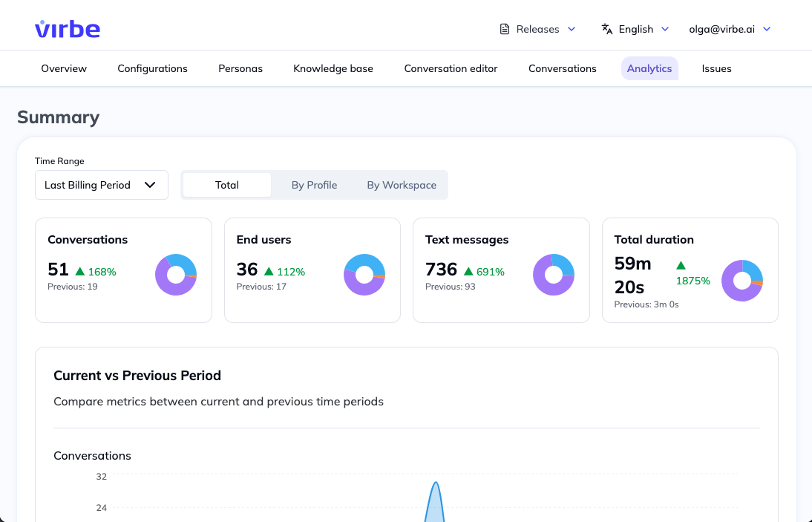Click the End users card title

point(263,240)
